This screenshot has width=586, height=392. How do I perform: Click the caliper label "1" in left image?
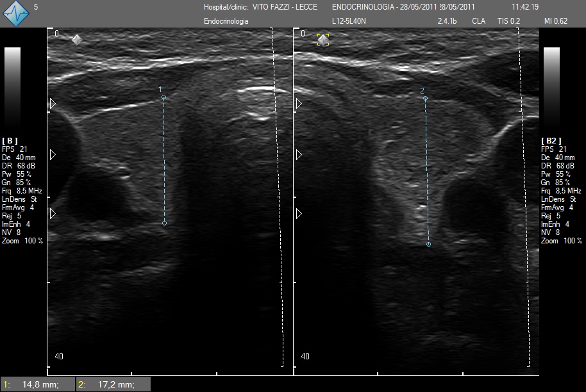(160, 90)
